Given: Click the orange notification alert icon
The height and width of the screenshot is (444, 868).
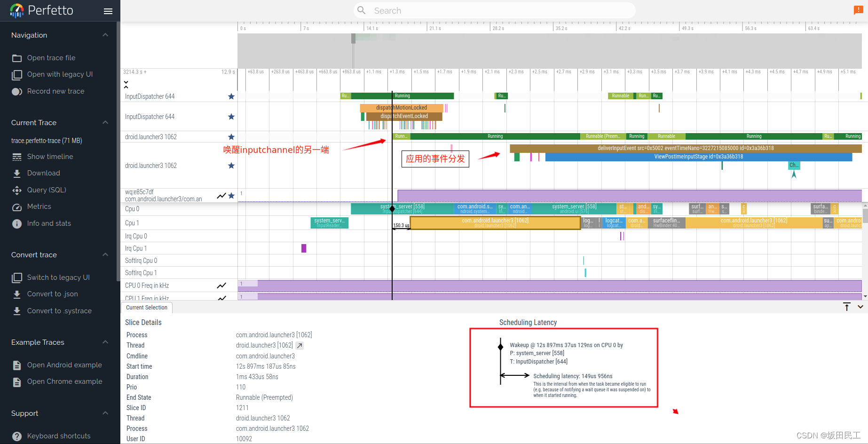Looking at the screenshot, I should 858,10.
